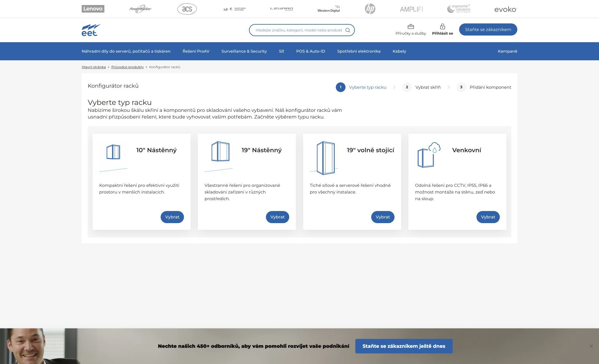Open Průvodce produkty breadcrumb link

[x=127, y=67]
